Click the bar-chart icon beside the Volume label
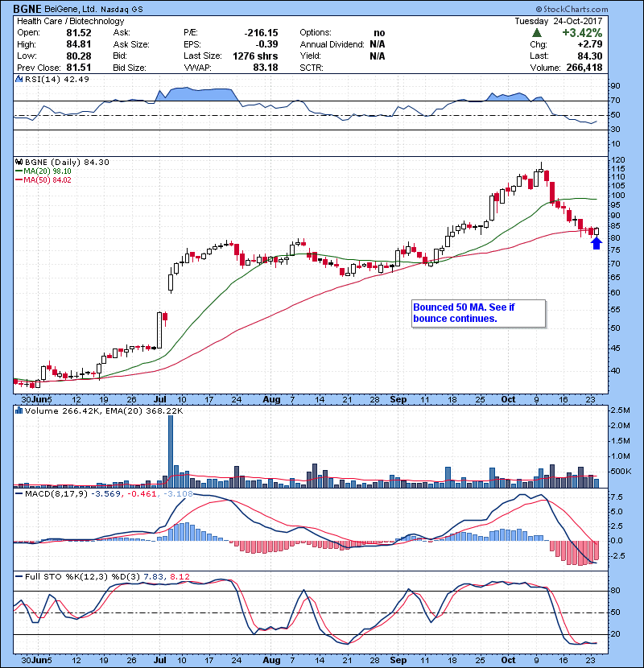The height and width of the screenshot is (668, 644). [19, 410]
